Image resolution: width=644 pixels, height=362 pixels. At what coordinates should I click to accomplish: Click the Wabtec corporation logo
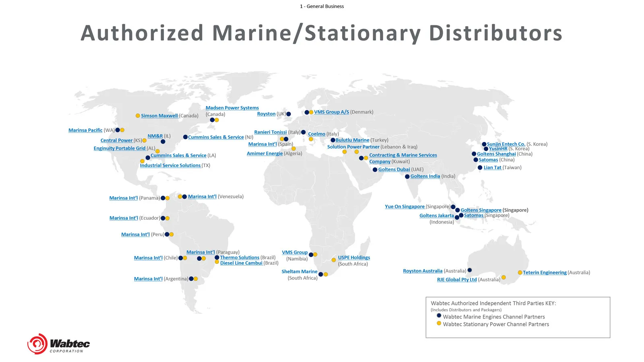click(58, 343)
